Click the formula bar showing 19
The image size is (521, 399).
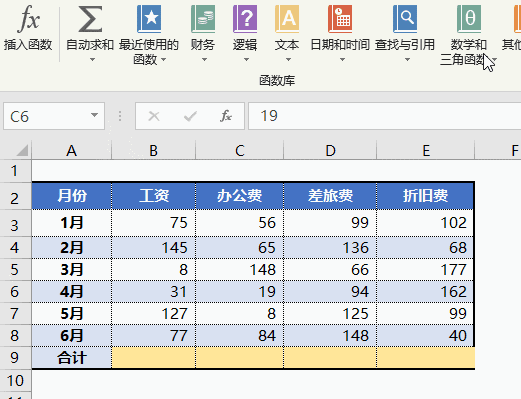tap(385, 116)
